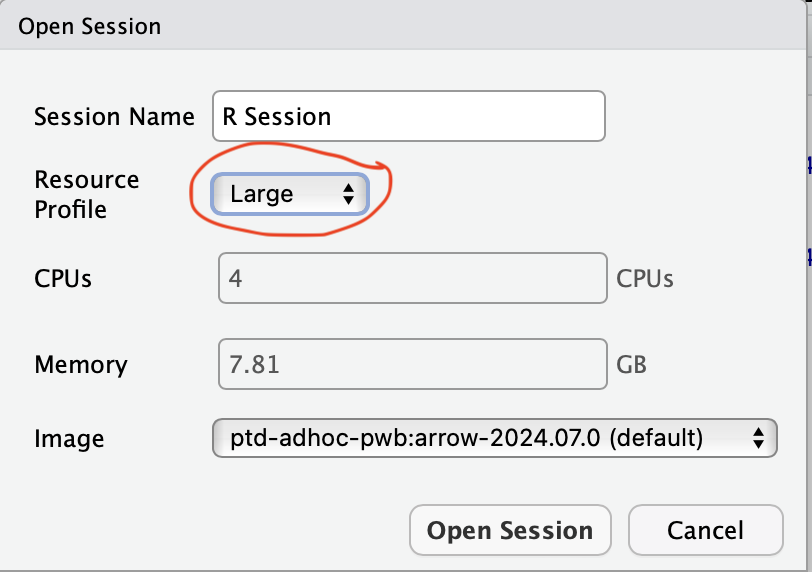Viewport: 812px width, 572px height.
Task: Open the Resource Profile dropdown
Action: point(289,194)
